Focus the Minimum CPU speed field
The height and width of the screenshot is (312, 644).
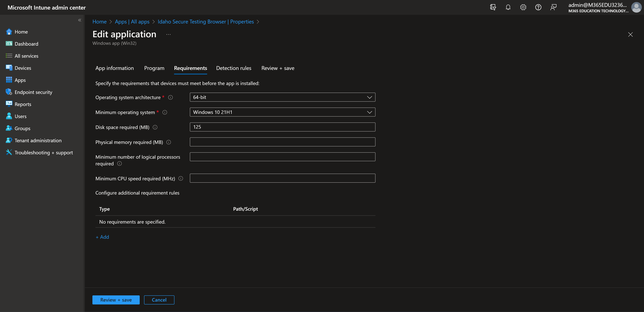282,178
